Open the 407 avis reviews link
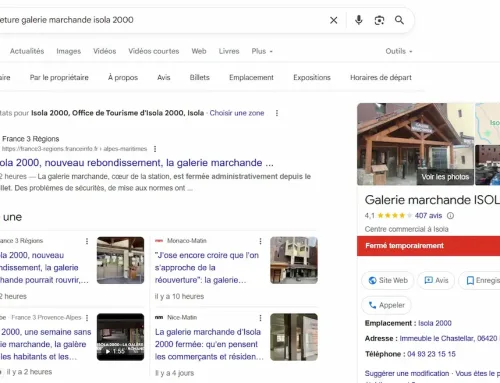500x383 pixels. 428,216
